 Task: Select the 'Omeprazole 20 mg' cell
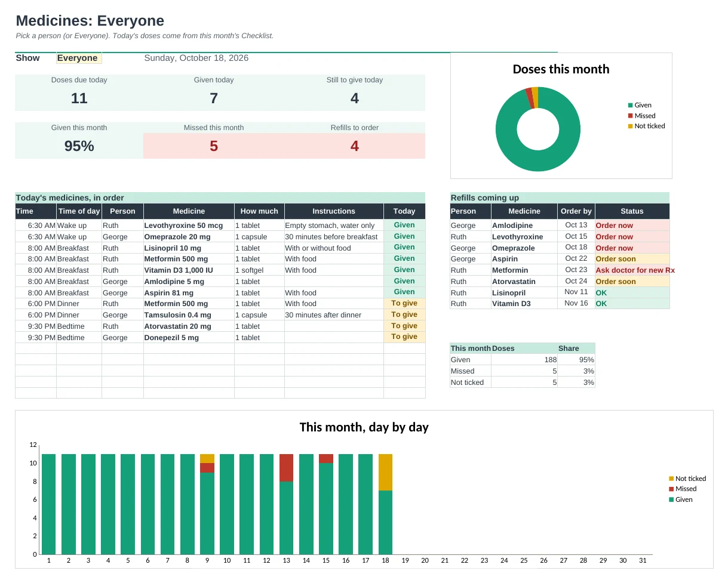189,237
